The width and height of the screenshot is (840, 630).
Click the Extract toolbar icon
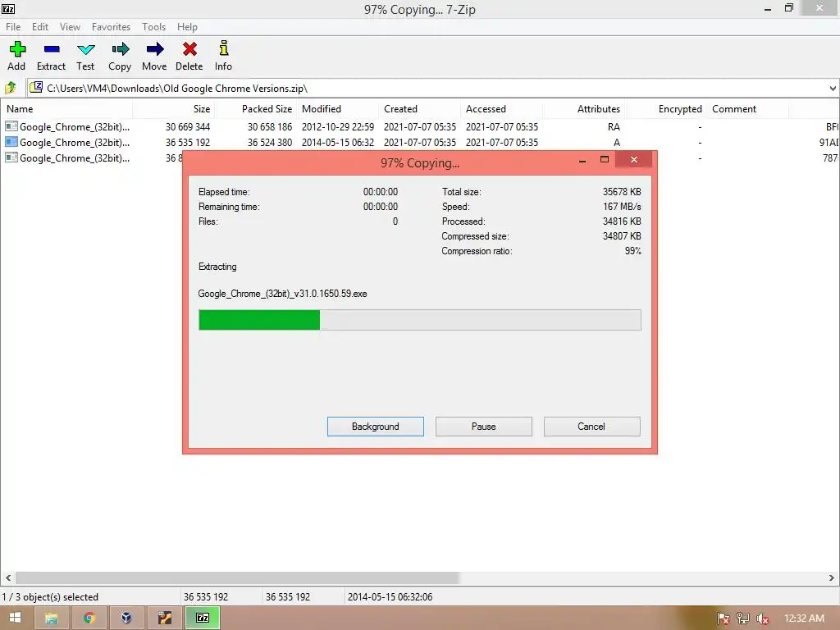(51, 56)
